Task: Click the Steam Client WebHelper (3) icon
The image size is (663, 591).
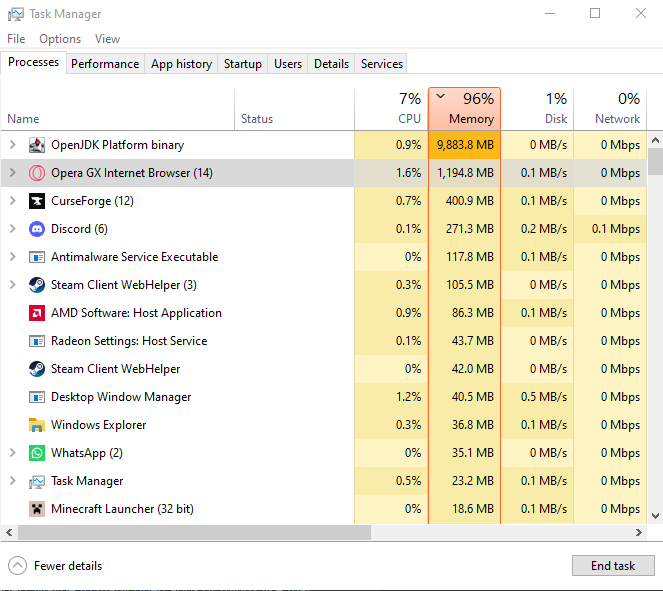Action: pos(37,285)
